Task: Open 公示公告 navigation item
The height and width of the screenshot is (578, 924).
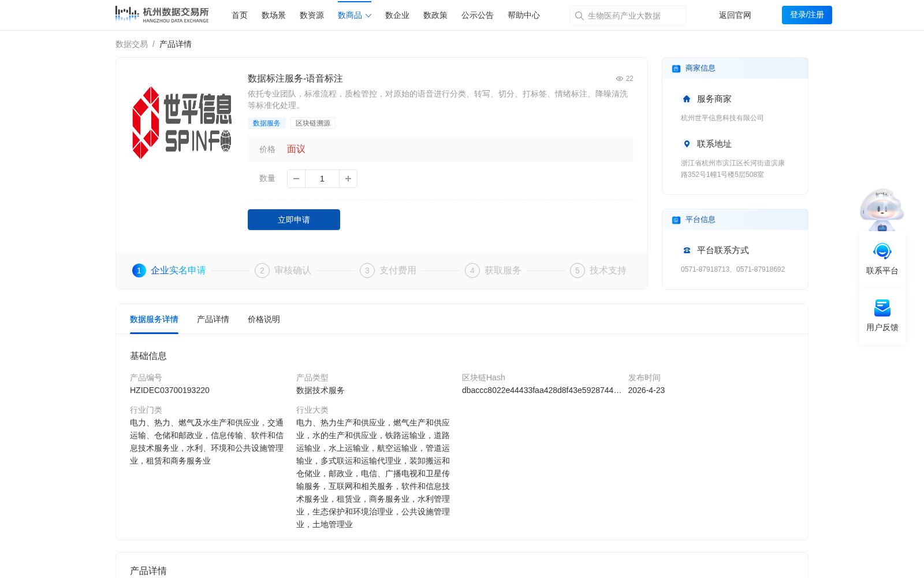Action: click(478, 15)
